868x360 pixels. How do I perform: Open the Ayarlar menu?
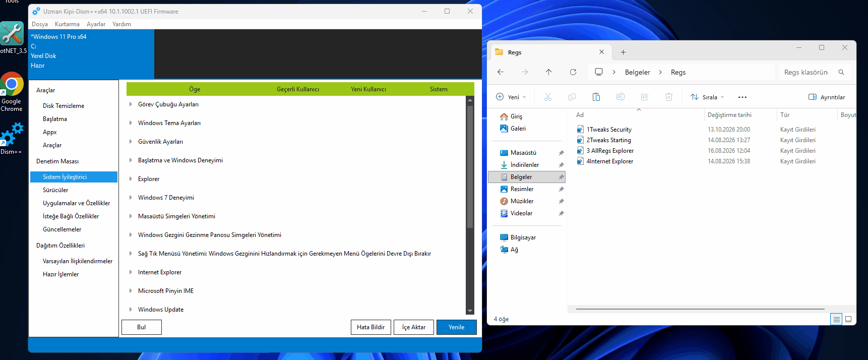click(x=96, y=24)
